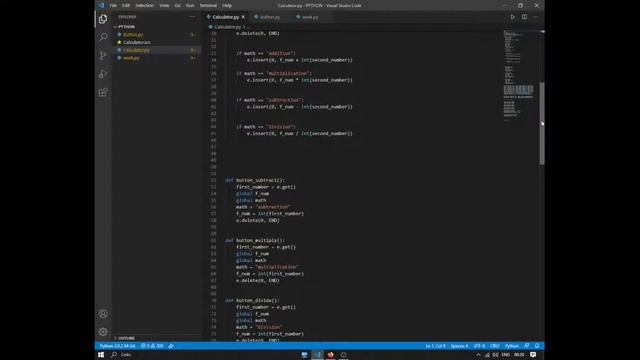Open the Accounts menu icon
Image resolution: width=640 pixels, height=360 pixels.
click(x=103, y=313)
